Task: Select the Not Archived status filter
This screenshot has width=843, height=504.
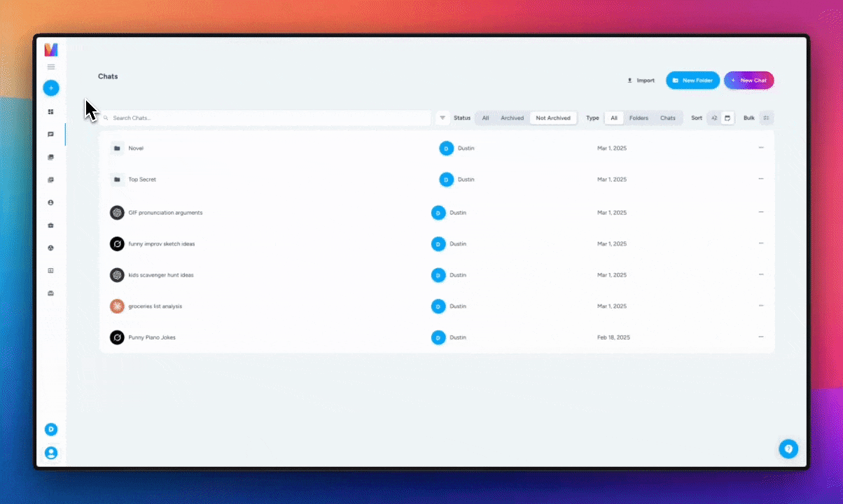Action: [553, 118]
